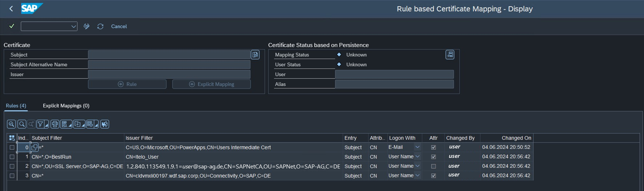Toggle Attr checkbox in row index 3
This screenshot has width=644, height=191.
tap(433, 176)
